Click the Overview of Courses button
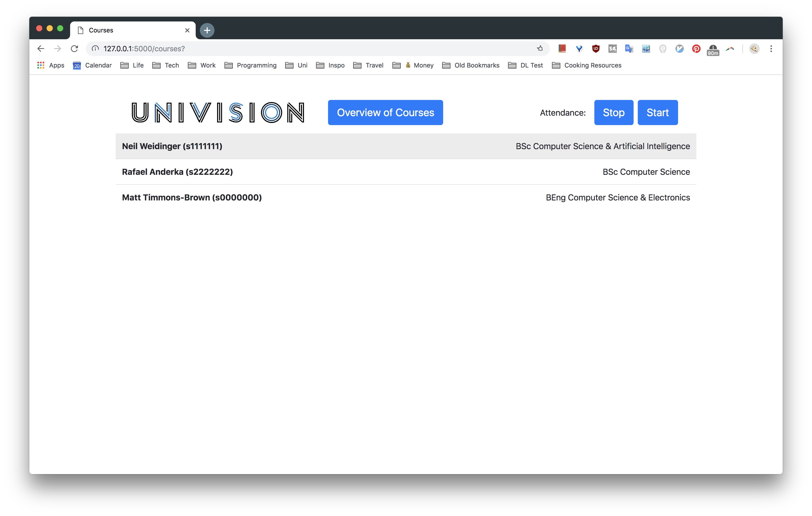 pos(385,112)
